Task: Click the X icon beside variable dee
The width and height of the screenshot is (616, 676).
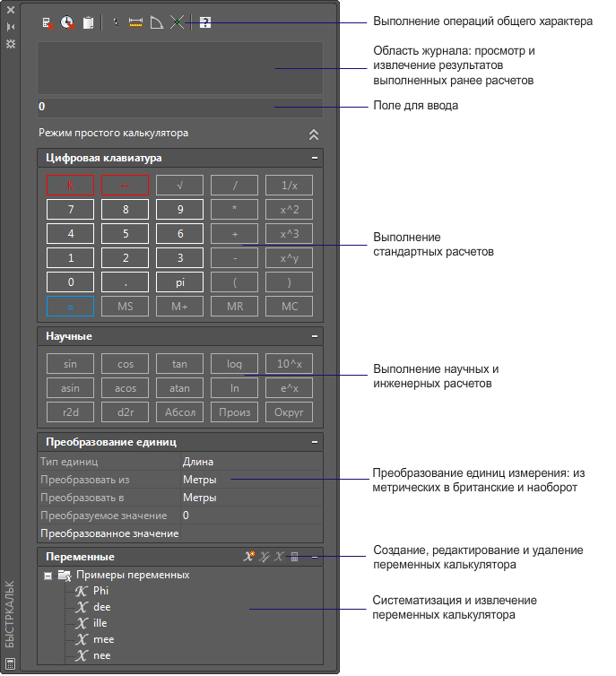Action: (81, 608)
